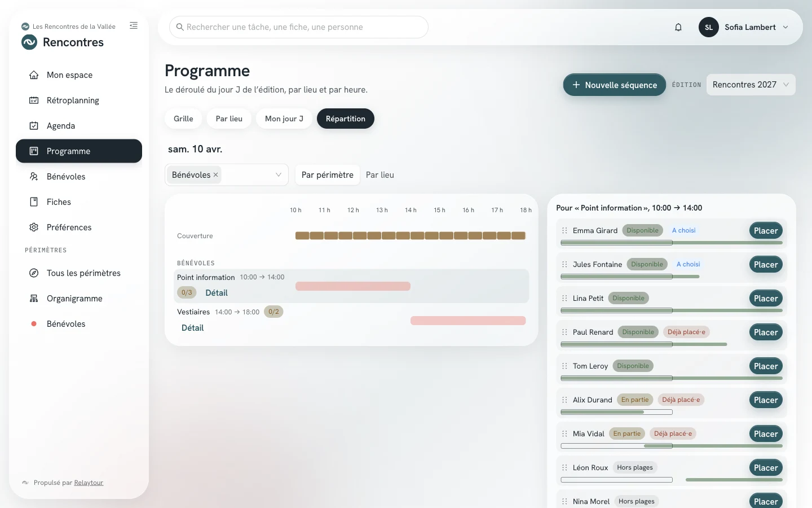Image resolution: width=812 pixels, height=508 pixels.
Task: Open the Par lieu programme tab
Action: (229, 119)
